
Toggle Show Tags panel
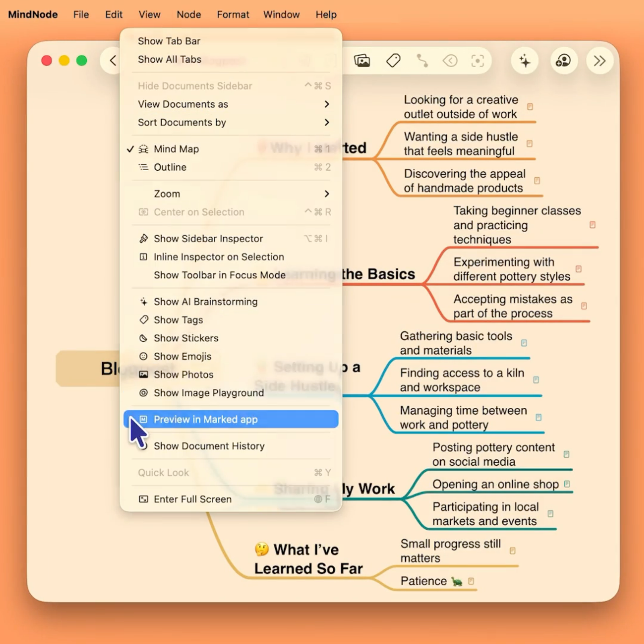[231, 320]
